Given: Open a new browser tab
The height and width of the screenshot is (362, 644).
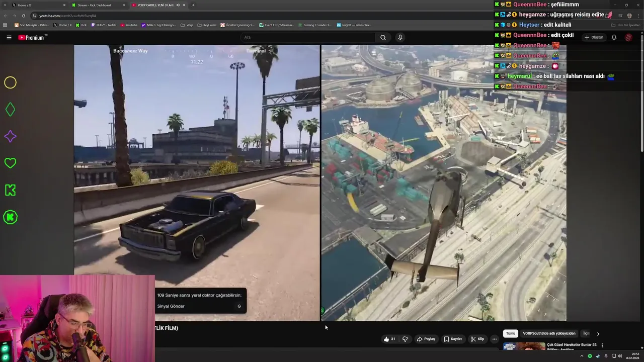Looking at the screenshot, I should 193,5.
